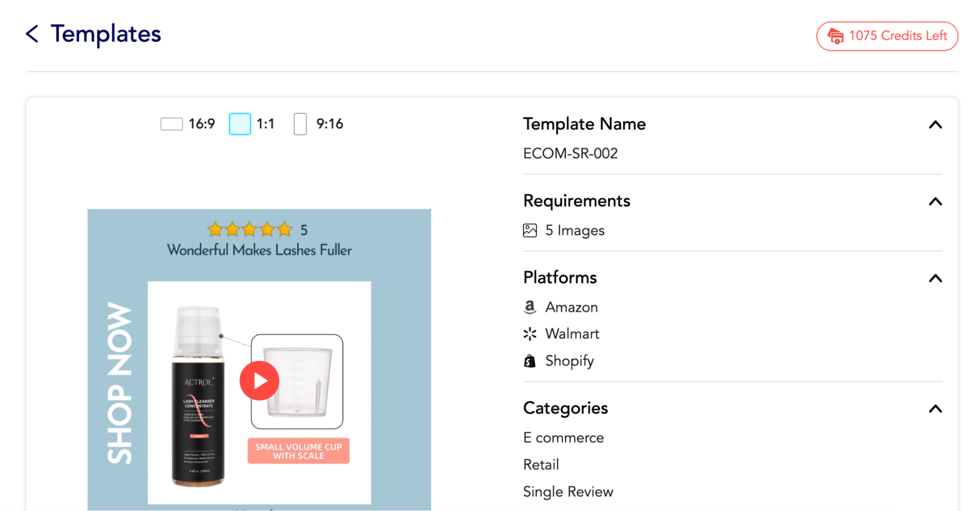
Task: Click the Walmart platform label
Action: pyautogui.click(x=572, y=334)
